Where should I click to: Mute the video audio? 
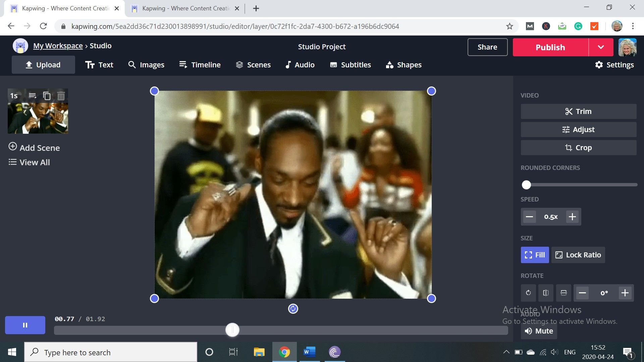pos(539,331)
